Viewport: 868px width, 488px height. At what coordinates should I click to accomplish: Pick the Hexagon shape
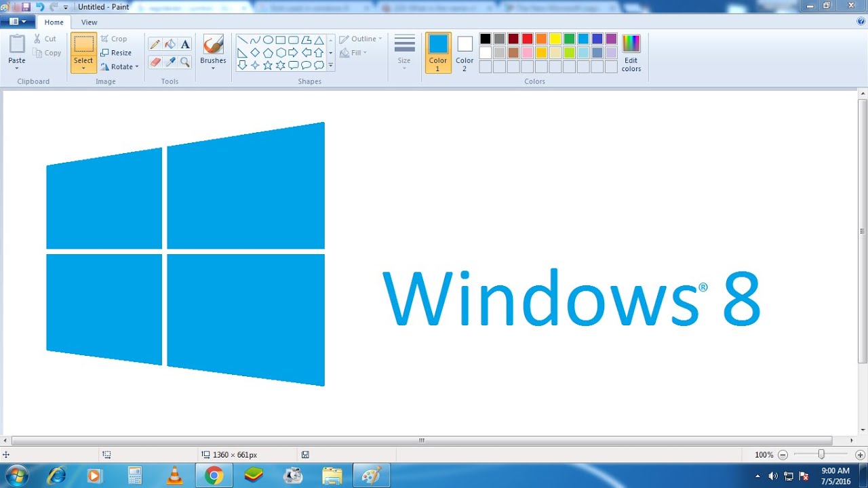coord(281,53)
